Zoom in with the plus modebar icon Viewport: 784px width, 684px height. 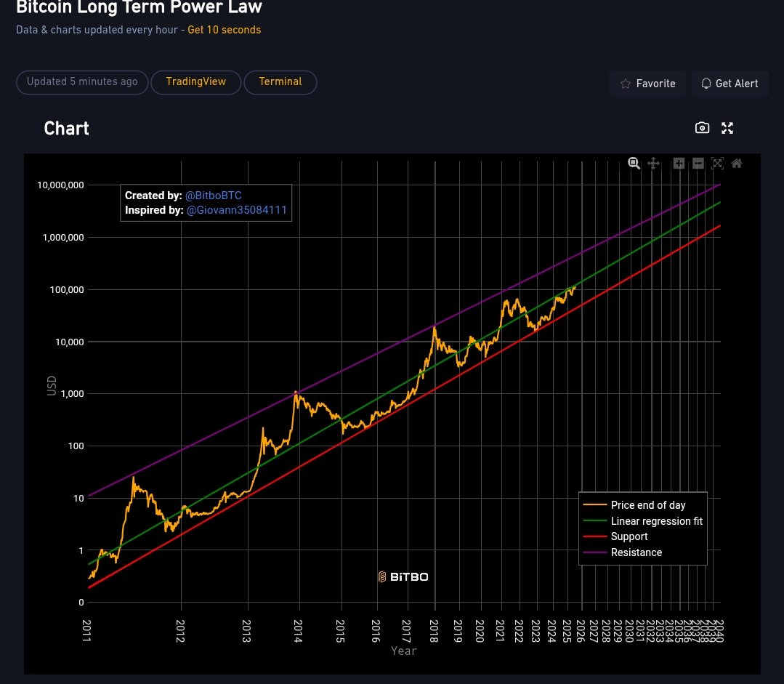[679, 163]
